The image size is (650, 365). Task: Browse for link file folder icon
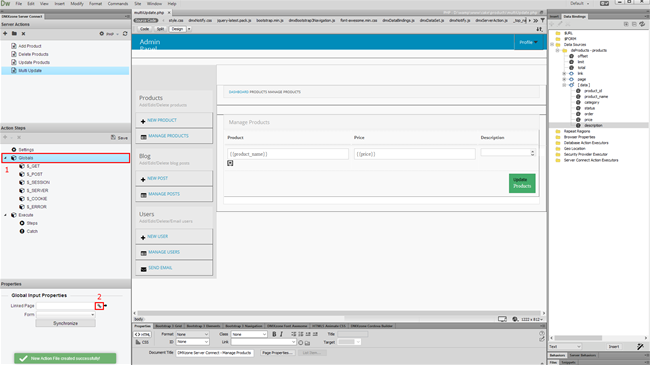click(307, 343)
